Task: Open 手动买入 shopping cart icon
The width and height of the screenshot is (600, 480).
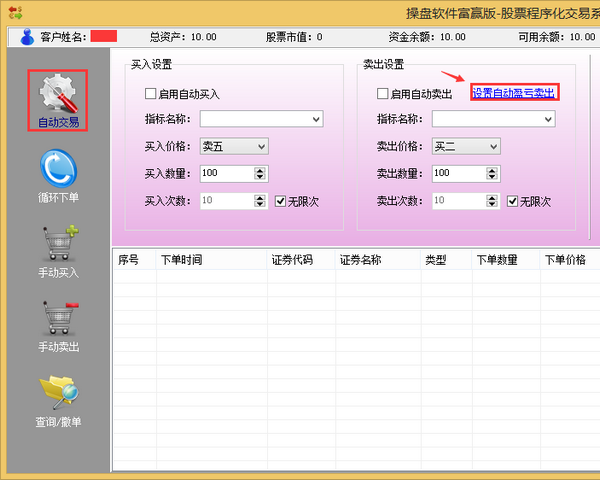Action: tap(57, 243)
